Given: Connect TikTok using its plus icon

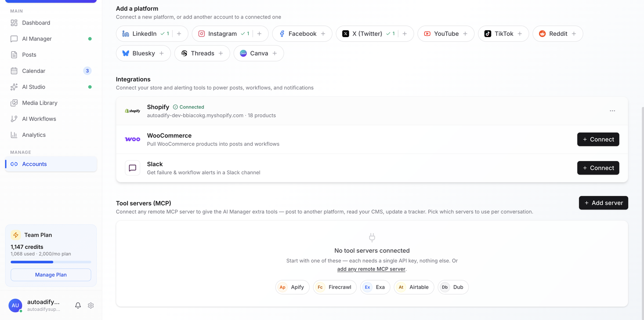Looking at the screenshot, I should (520, 34).
